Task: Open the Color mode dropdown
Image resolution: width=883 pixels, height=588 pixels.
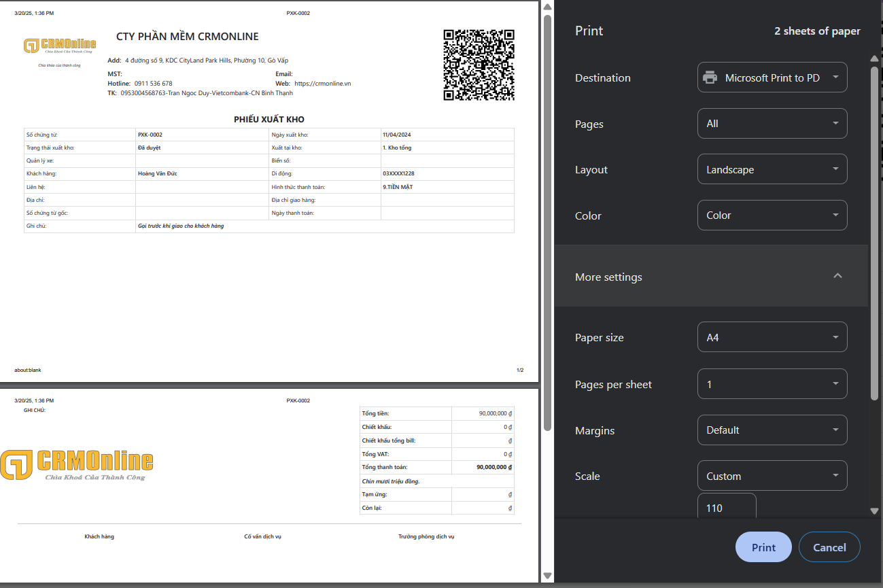Action: [772, 215]
